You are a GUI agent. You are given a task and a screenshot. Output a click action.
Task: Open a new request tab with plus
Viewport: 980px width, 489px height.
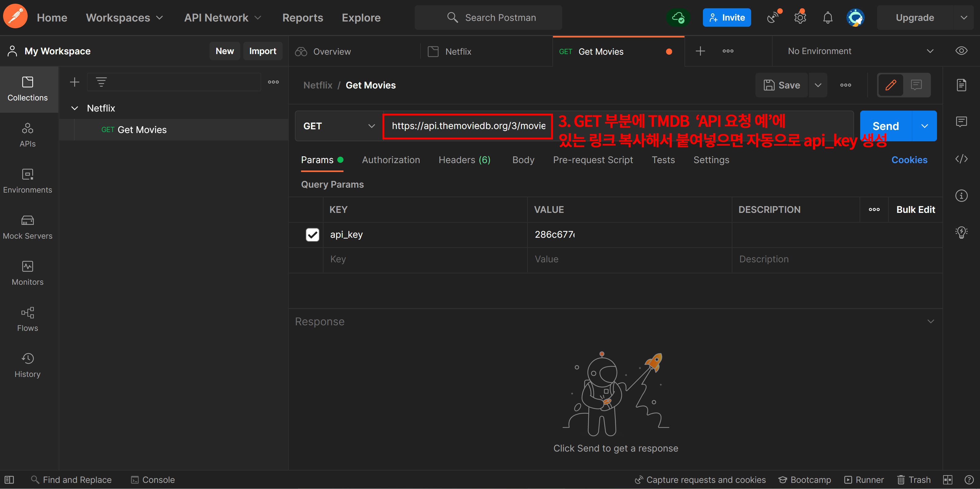coord(700,51)
